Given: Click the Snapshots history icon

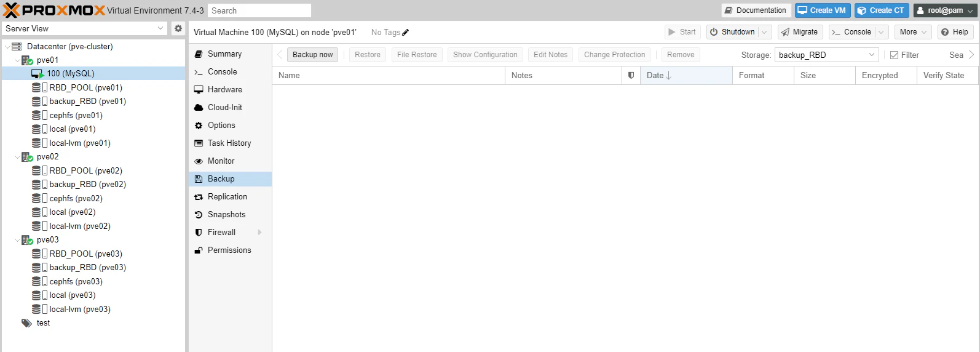Looking at the screenshot, I should (x=199, y=214).
